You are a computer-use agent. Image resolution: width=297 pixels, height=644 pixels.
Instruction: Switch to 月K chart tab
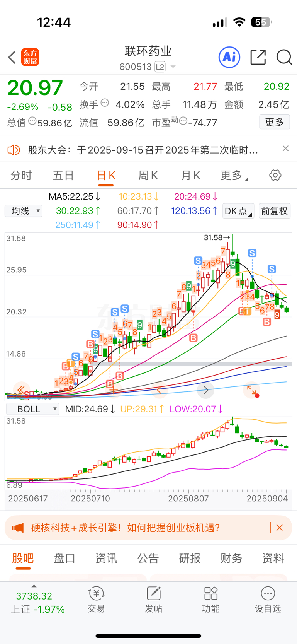(x=191, y=176)
